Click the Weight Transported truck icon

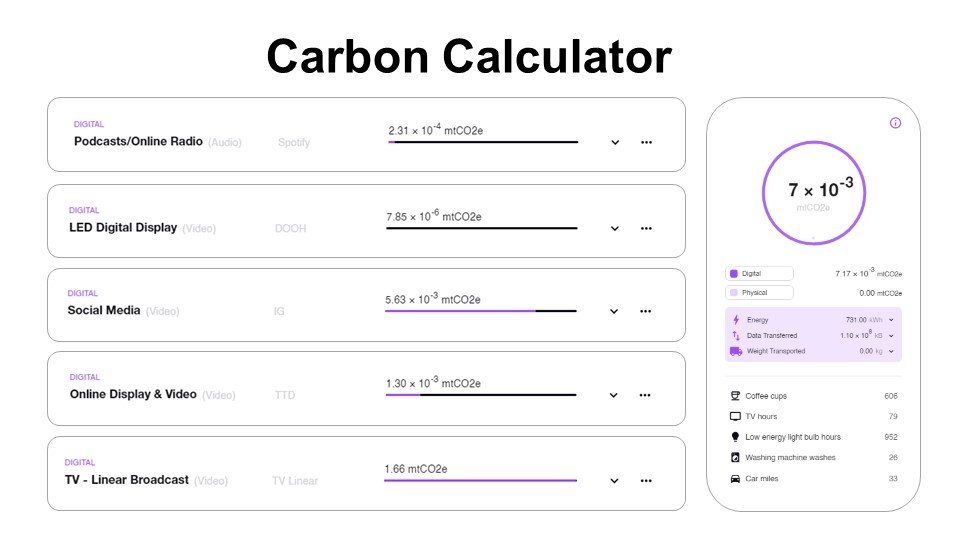[736, 351]
